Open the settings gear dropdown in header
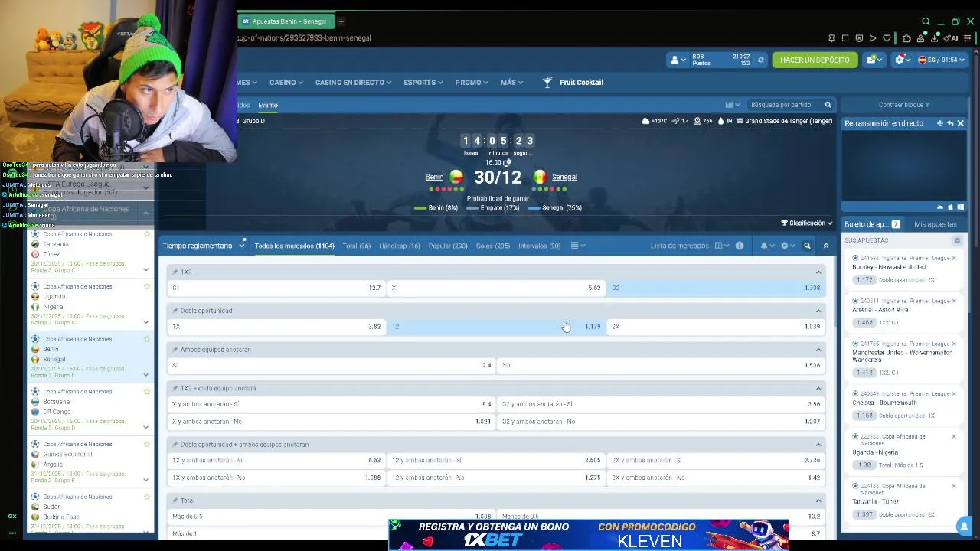This screenshot has width=980, height=551. (x=903, y=60)
